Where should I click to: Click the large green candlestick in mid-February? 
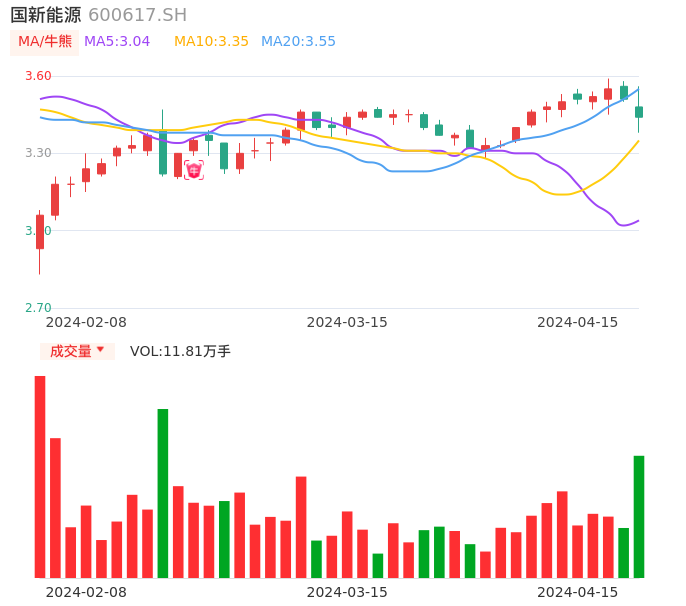point(163,152)
